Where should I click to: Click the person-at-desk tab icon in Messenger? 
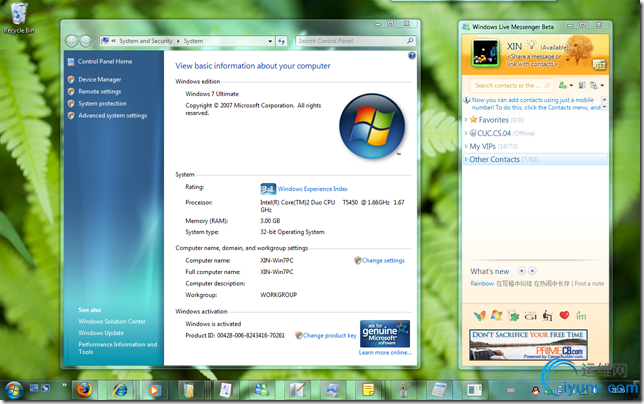coord(547,315)
